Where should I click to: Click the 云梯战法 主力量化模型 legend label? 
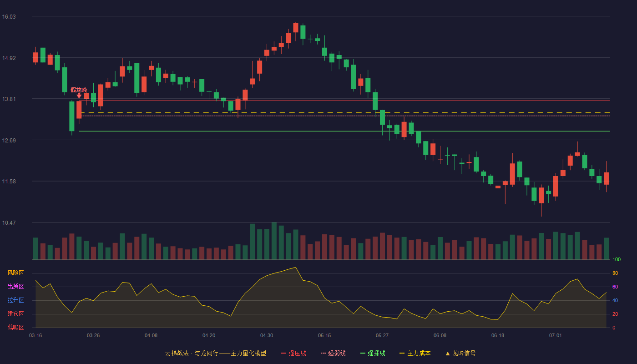point(216,353)
